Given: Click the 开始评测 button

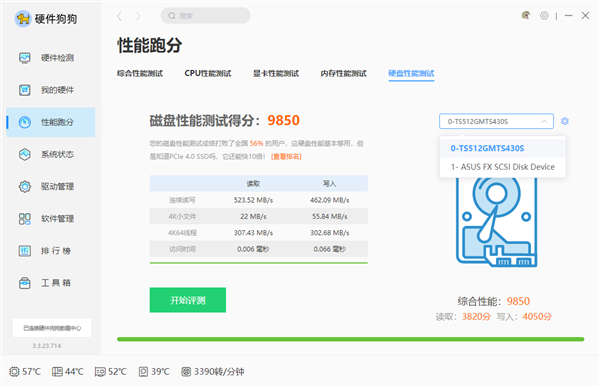Looking at the screenshot, I should 188,300.
